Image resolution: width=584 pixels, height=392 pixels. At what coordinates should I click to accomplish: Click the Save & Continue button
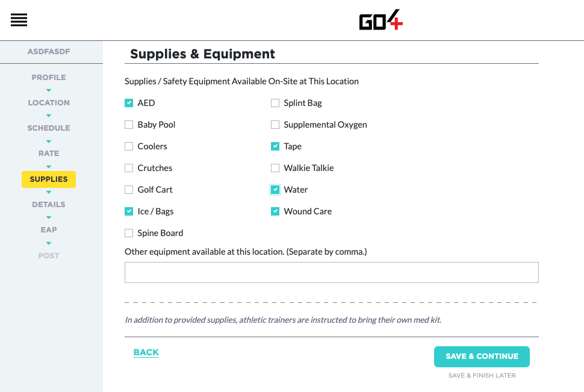[482, 356]
